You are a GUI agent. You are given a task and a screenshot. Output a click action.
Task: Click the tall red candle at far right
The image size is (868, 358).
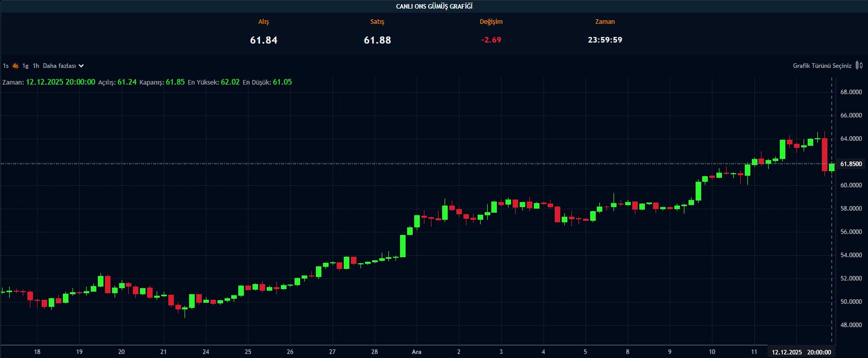tap(824, 154)
